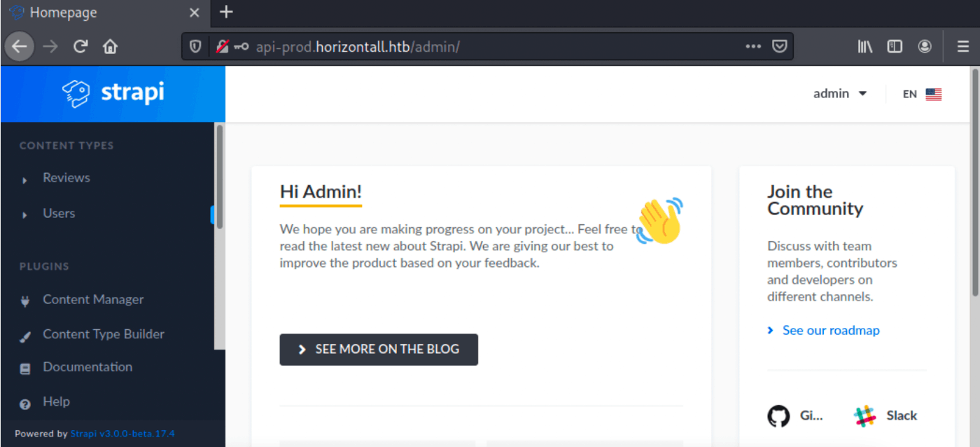Viewport: 980px width, 447px height.
Task: Open the Documentation plugin link
Action: pyautogui.click(x=87, y=366)
